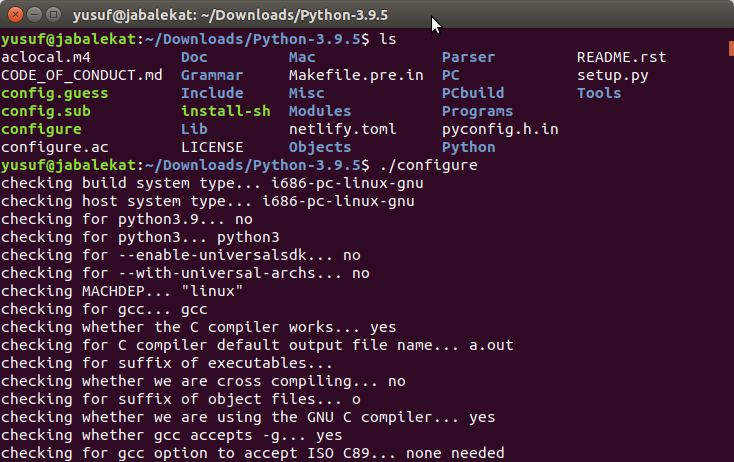
Task: Click the '--with-universal-archs... no' line
Action: coord(185,273)
